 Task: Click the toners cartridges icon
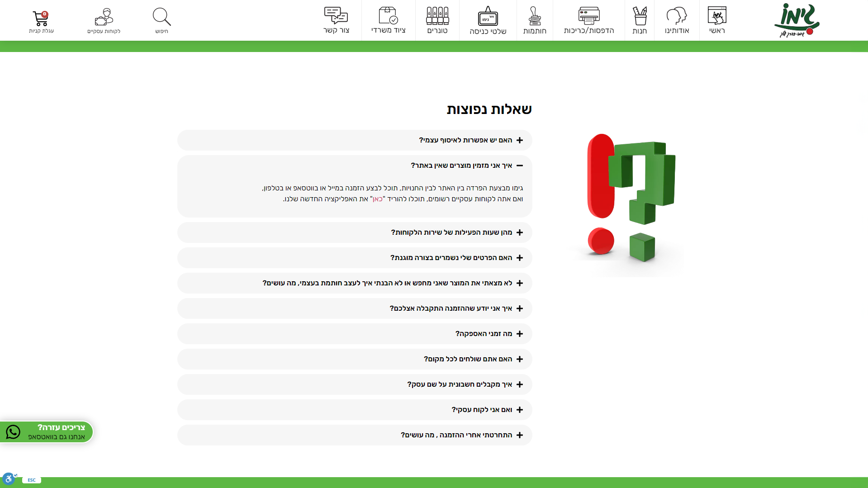click(x=437, y=15)
